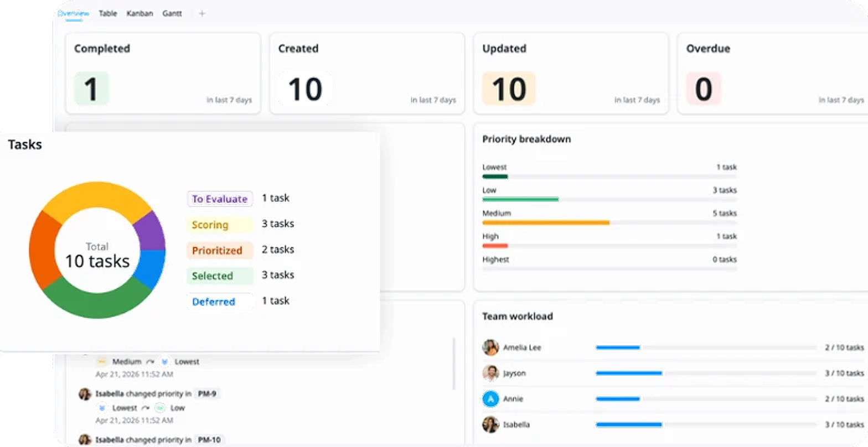This screenshot has width=868, height=447.
Task: Click Jayson's avatar in Team workload
Action: point(490,373)
